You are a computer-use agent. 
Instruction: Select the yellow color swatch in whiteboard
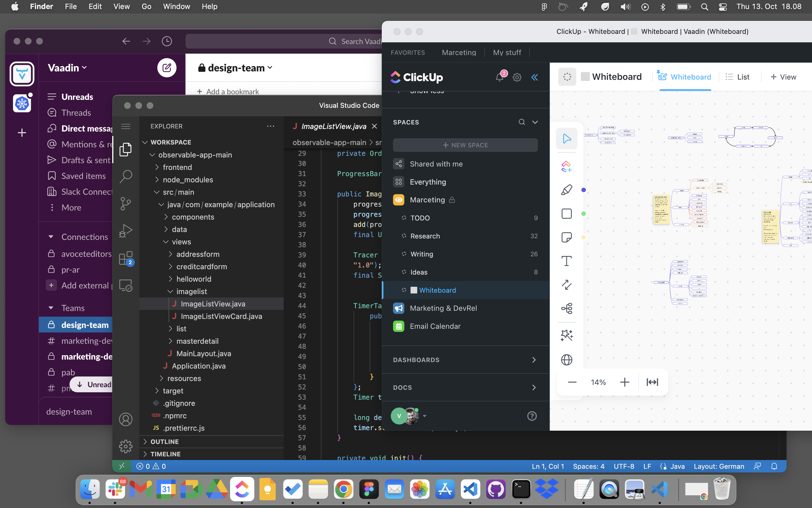tap(584, 238)
